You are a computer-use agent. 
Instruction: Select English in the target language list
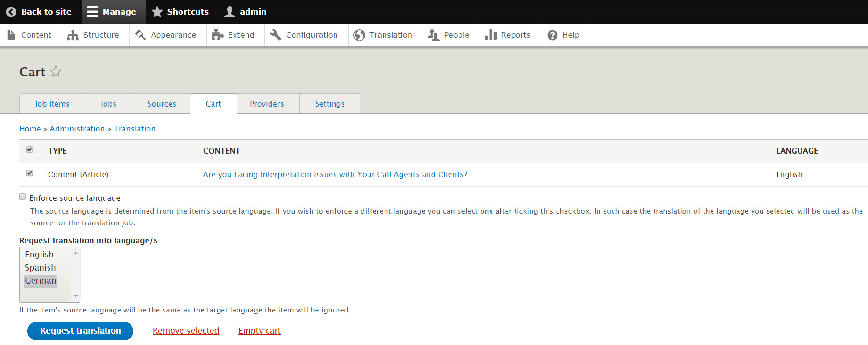40,254
